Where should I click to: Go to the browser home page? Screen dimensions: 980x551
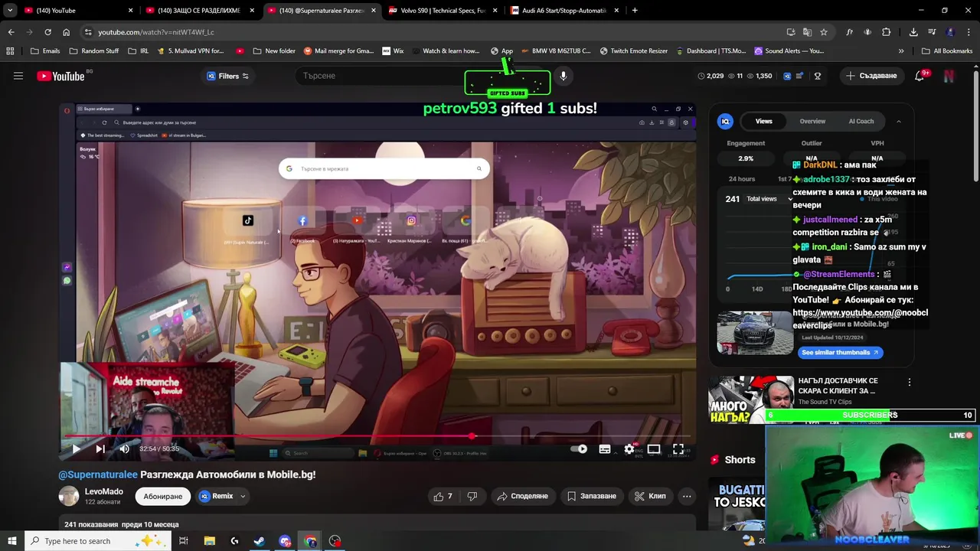66,32
